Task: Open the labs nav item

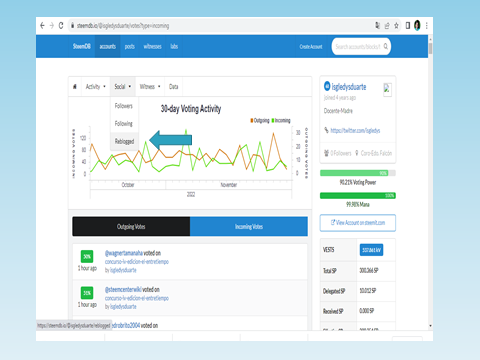Action: click(174, 46)
